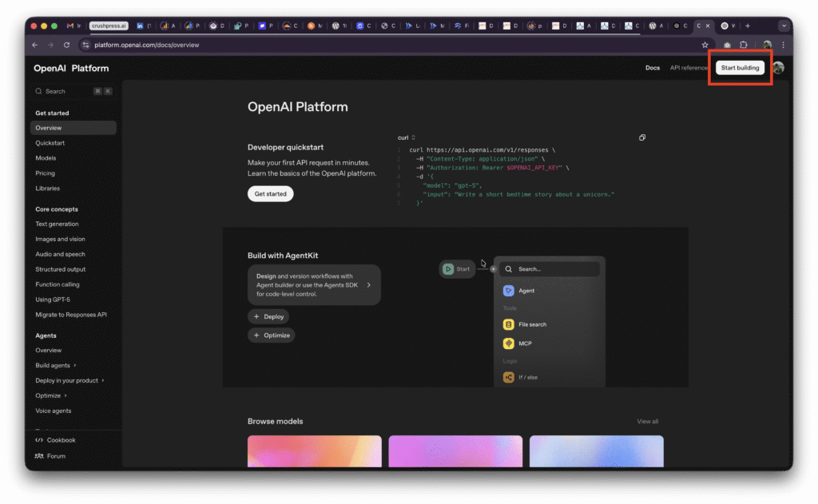This screenshot has height=504, width=818.
Task: Bookmark this page with star icon
Action: tap(705, 45)
